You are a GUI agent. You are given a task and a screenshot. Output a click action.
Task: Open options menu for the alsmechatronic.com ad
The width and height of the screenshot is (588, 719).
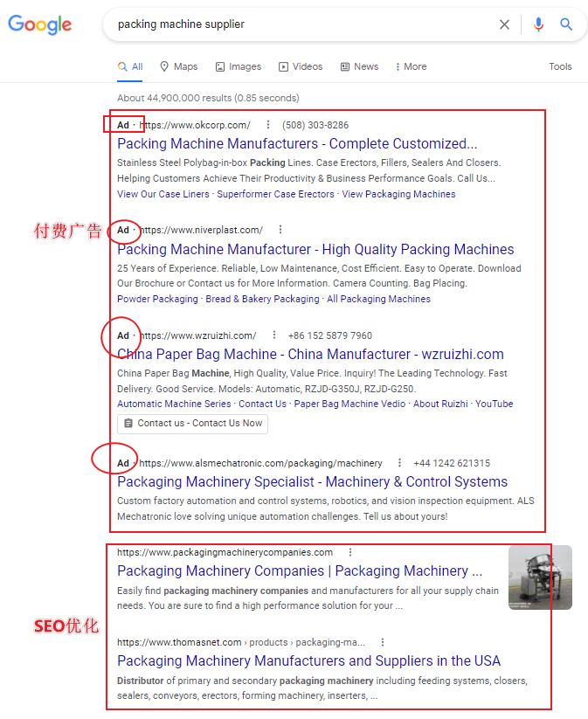(x=399, y=463)
